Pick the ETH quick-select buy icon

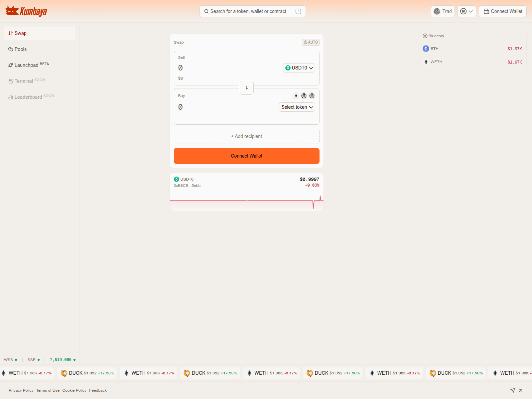pyautogui.click(x=296, y=96)
